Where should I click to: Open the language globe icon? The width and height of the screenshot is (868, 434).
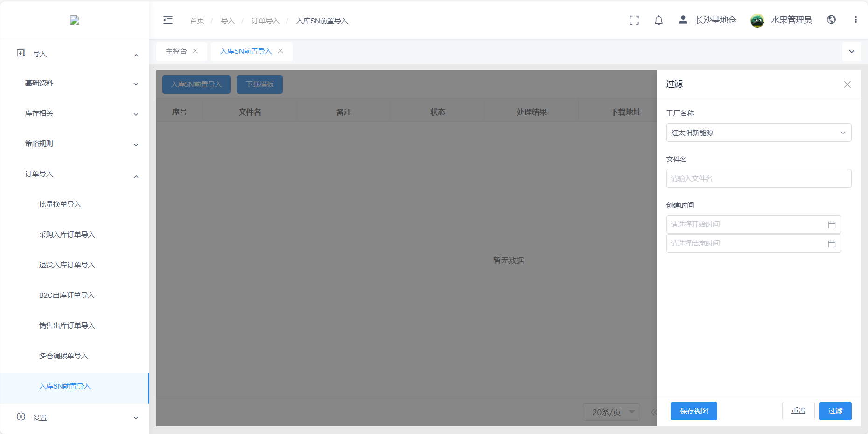pyautogui.click(x=831, y=20)
